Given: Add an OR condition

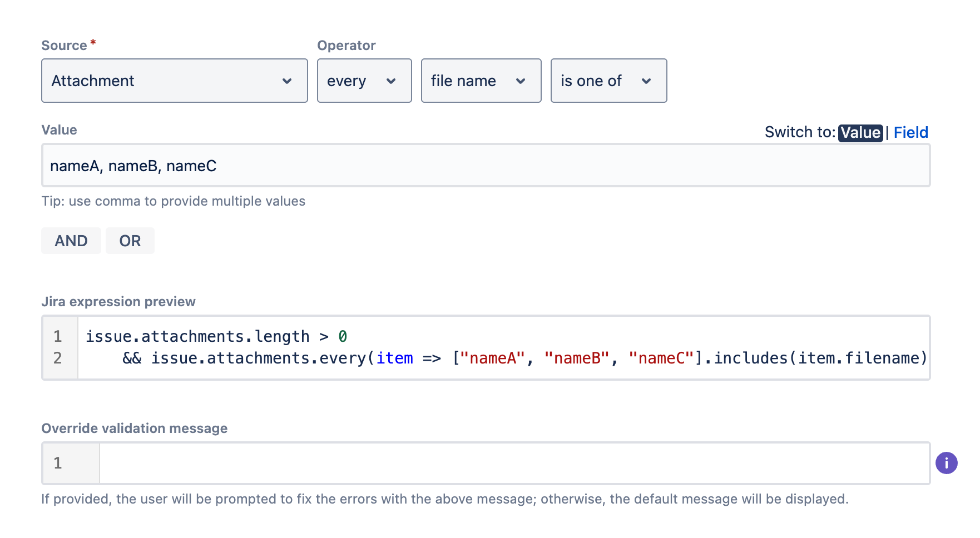Looking at the screenshot, I should [130, 241].
